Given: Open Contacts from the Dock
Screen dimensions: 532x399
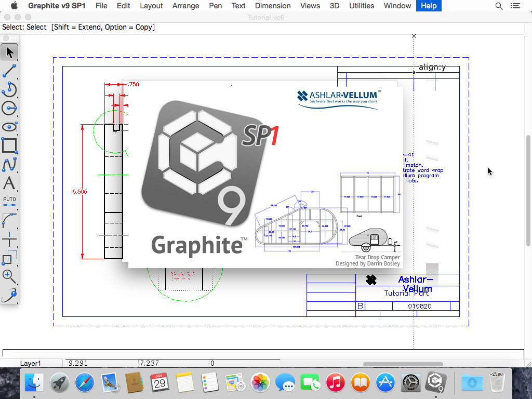Looking at the screenshot, I should (135, 382).
